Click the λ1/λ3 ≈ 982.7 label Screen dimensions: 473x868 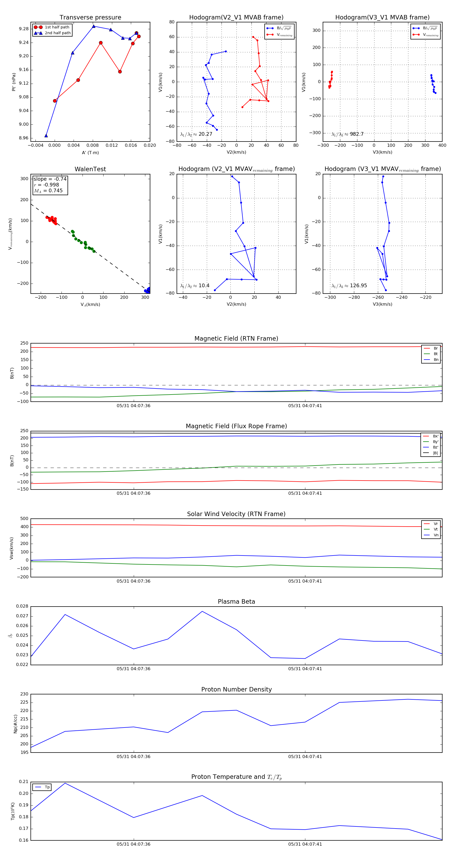coord(347,134)
